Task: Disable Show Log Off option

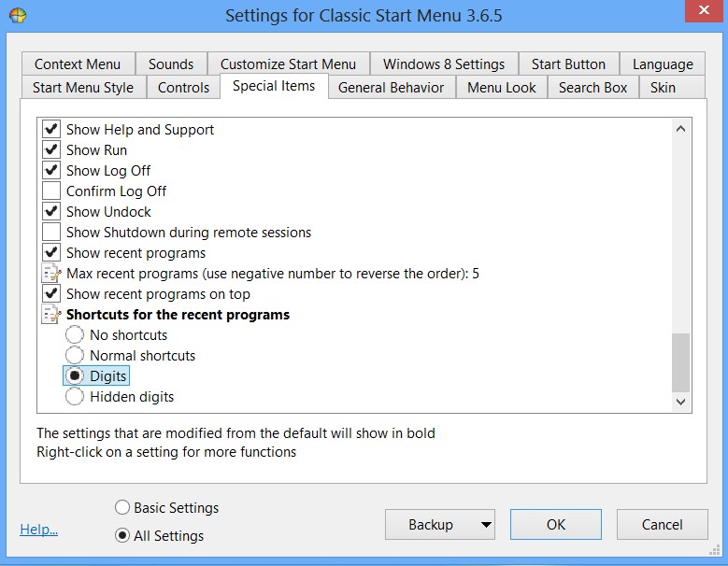Action: (x=51, y=170)
